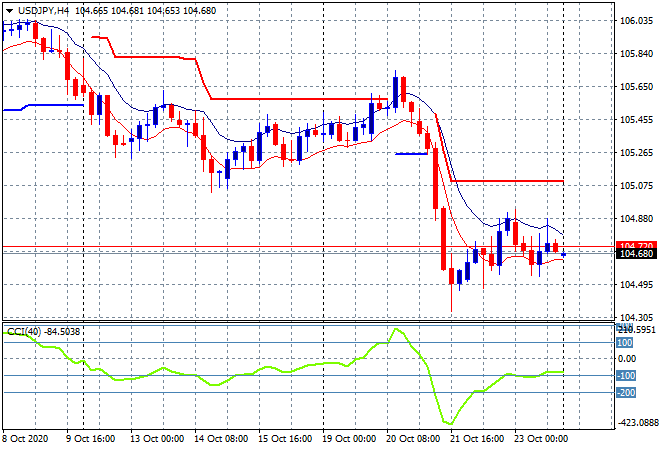Click the 104.495 price axis label
The image size is (660, 450).
coord(636,285)
